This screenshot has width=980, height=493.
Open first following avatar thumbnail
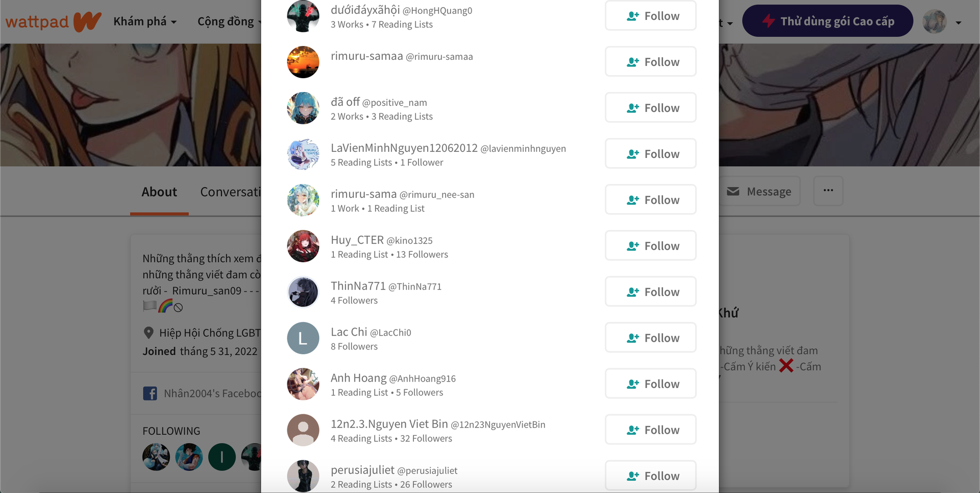click(156, 457)
